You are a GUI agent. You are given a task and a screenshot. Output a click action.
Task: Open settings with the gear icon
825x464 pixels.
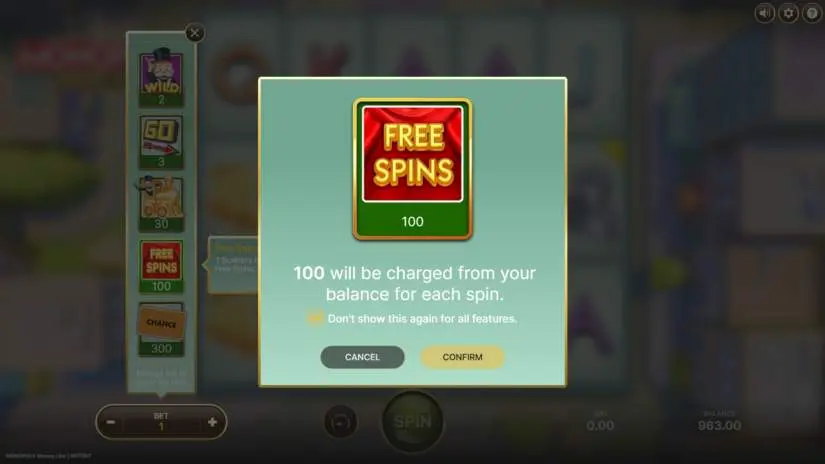coord(788,13)
